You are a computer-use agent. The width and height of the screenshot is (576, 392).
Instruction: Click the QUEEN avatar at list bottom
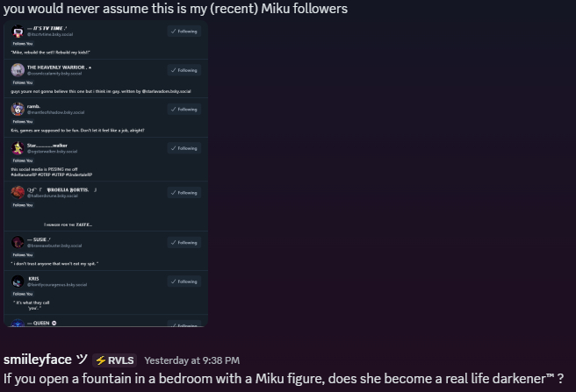18,323
